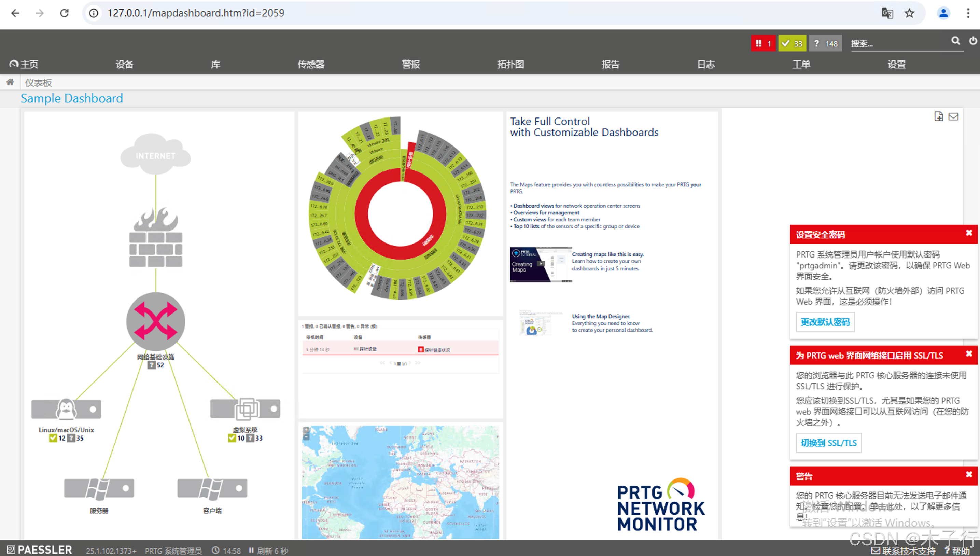The image size is (980, 556).
Task: Pause the 6-second auto refresh
Action: [x=251, y=550]
